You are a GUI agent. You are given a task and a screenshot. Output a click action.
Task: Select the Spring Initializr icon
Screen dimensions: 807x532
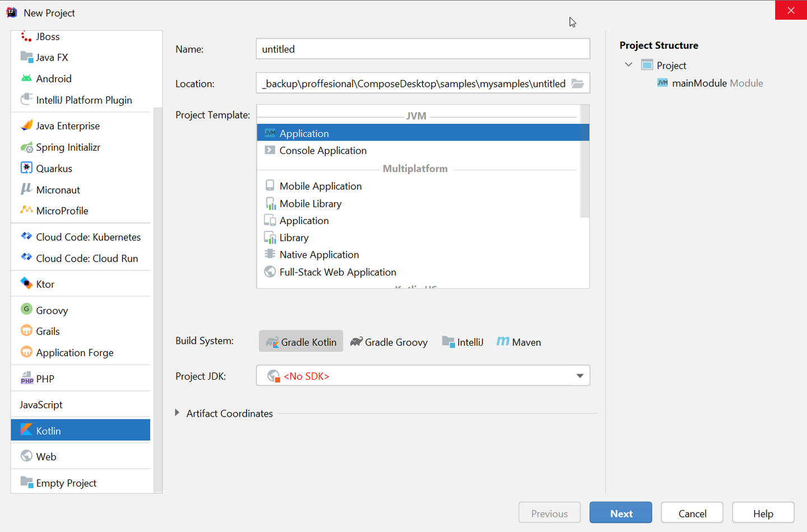coord(26,147)
